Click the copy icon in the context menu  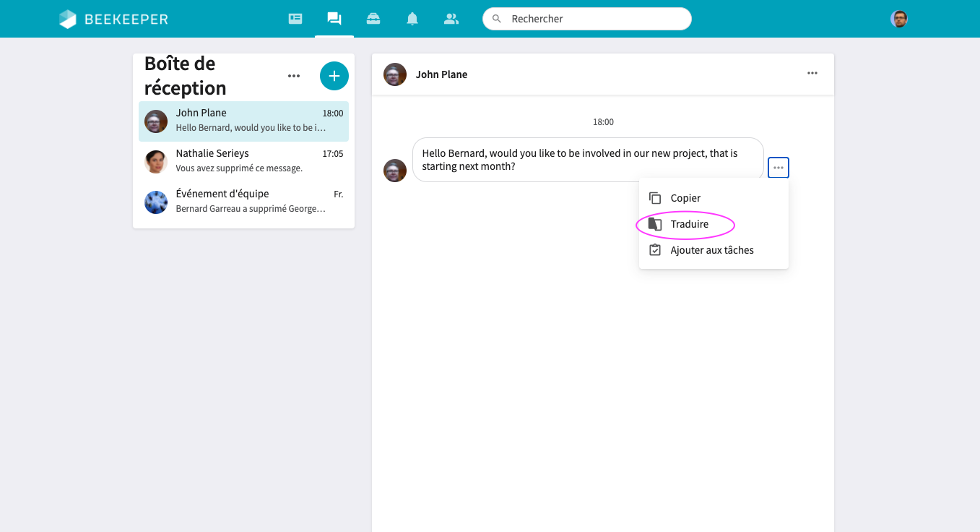(655, 198)
